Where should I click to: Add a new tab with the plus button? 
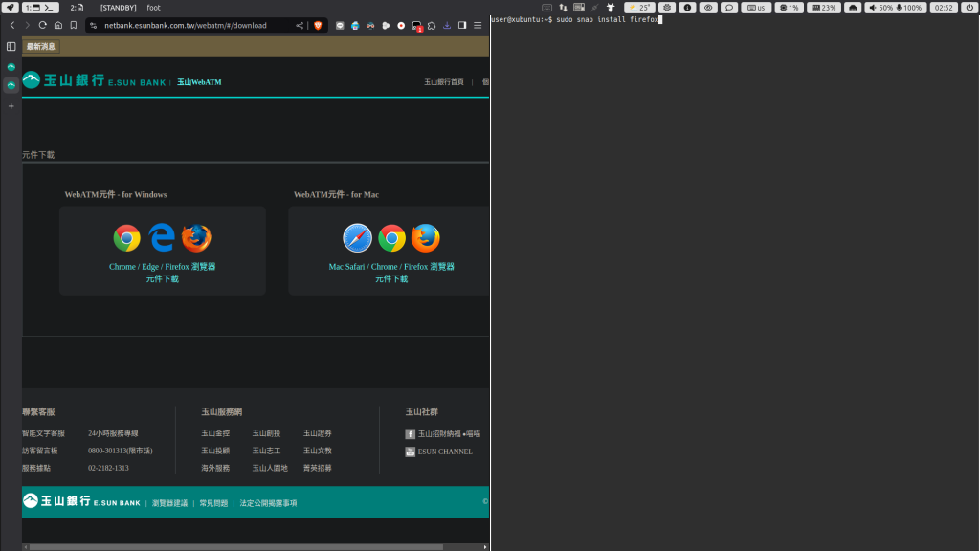pos(11,106)
